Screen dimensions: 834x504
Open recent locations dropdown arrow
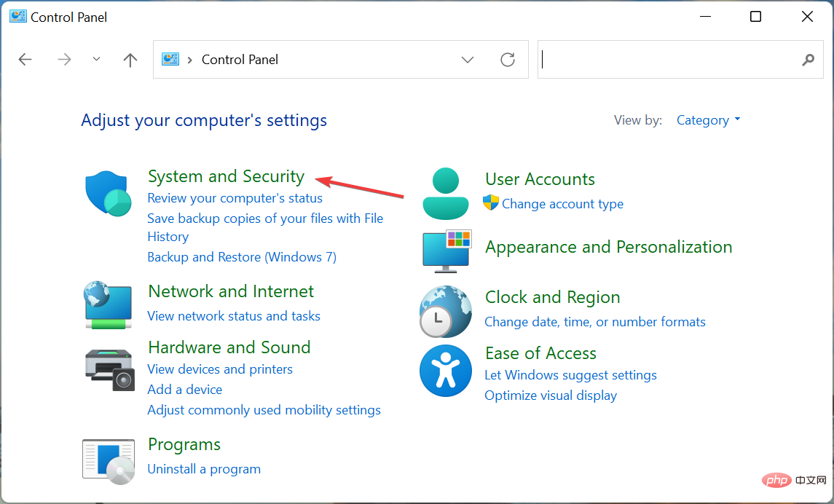coord(96,59)
